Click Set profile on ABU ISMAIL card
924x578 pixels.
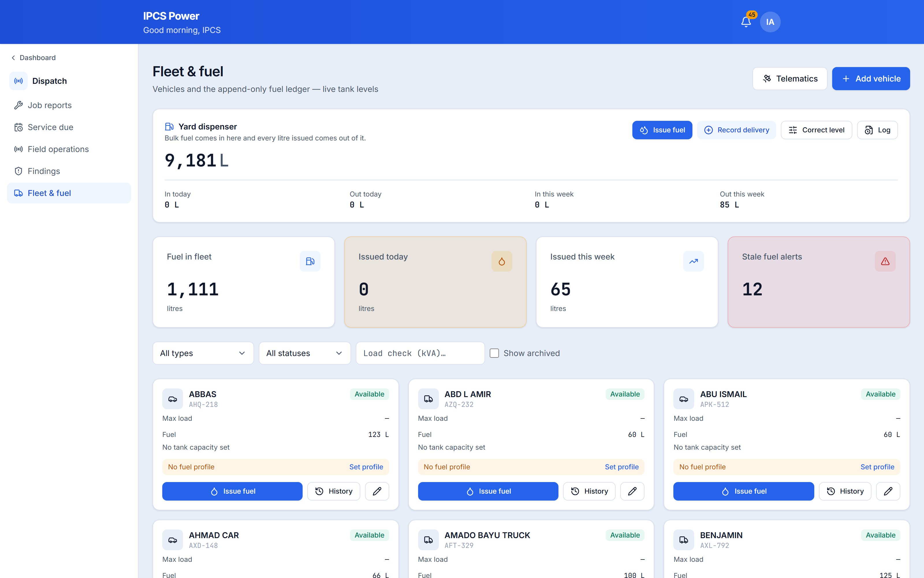point(877,467)
